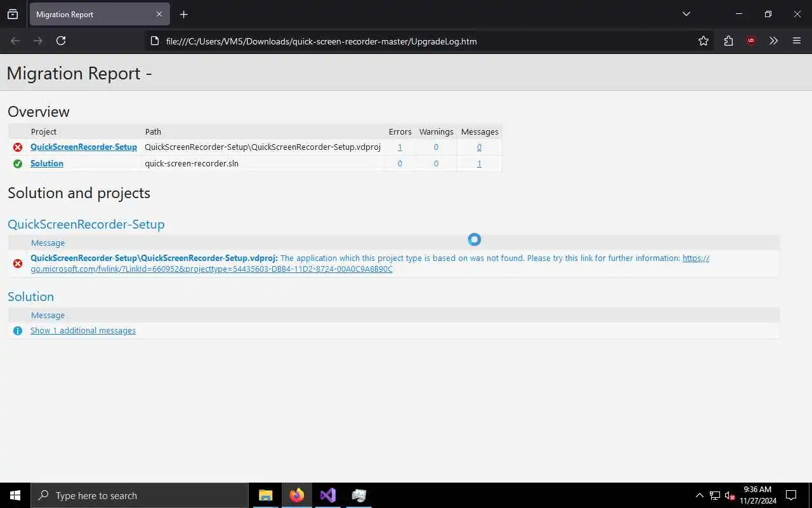Viewport: 812px width, 508px height.
Task: Show 1 additional messages
Action: 83,330
